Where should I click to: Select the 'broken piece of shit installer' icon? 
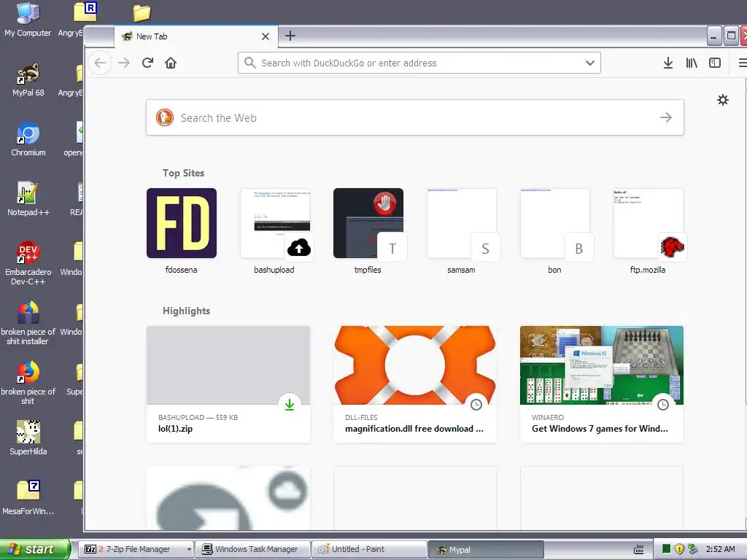click(28, 323)
